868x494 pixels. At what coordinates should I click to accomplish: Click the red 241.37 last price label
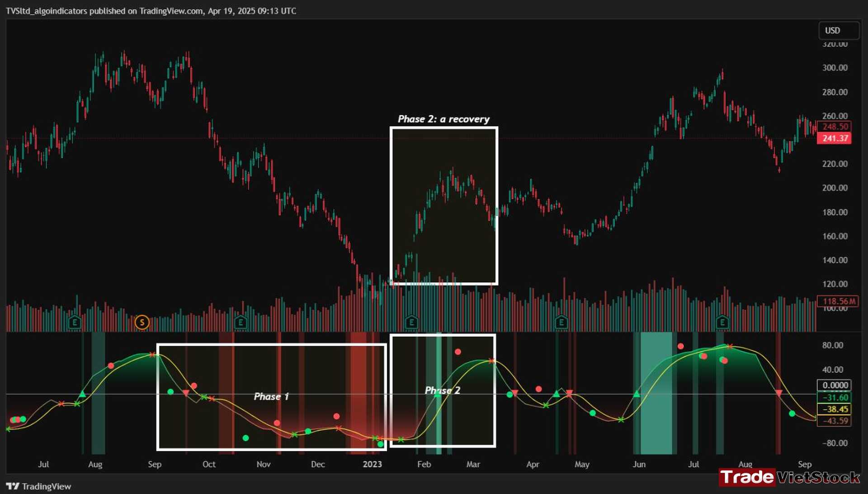(835, 138)
